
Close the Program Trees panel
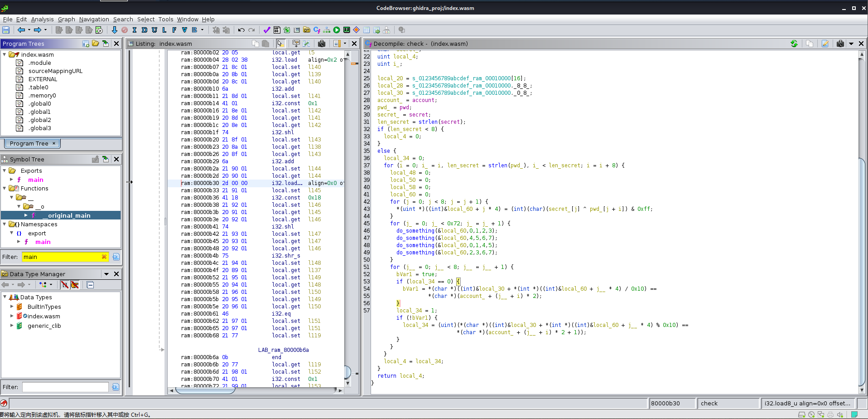pos(116,44)
